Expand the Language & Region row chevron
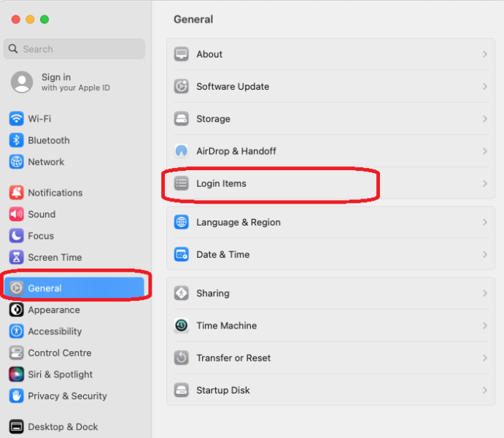The width and height of the screenshot is (504, 438). click(485, 222)
